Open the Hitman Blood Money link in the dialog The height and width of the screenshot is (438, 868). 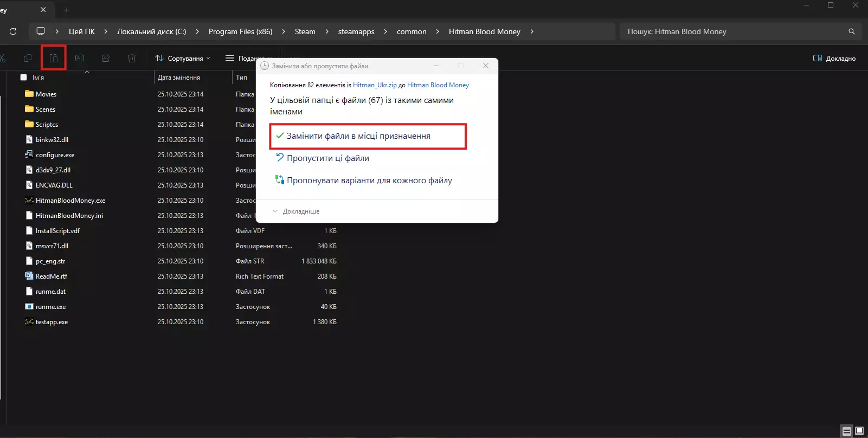coord(438,85)
